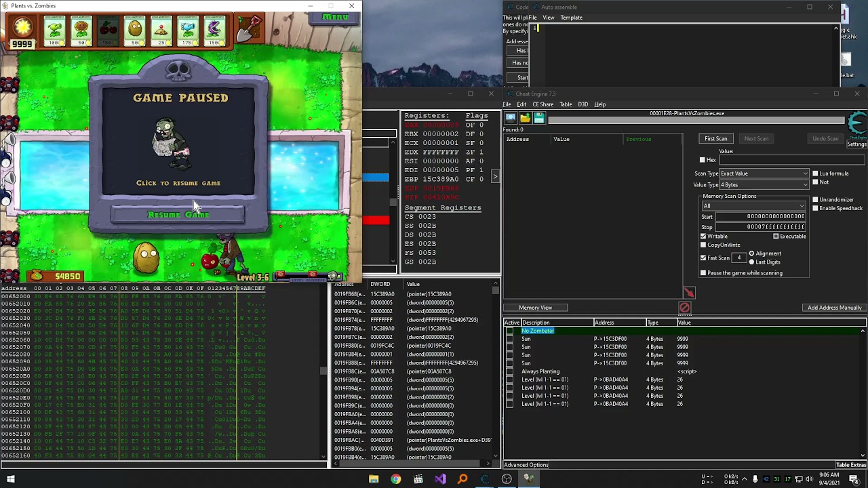Open Visual Studio from taskbar
Screen dimensions: 868x488
(x=440, y=479)
